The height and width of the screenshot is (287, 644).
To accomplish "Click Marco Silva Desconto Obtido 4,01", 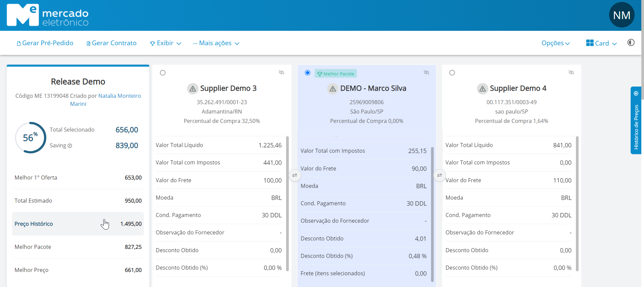I will [421, 239].
